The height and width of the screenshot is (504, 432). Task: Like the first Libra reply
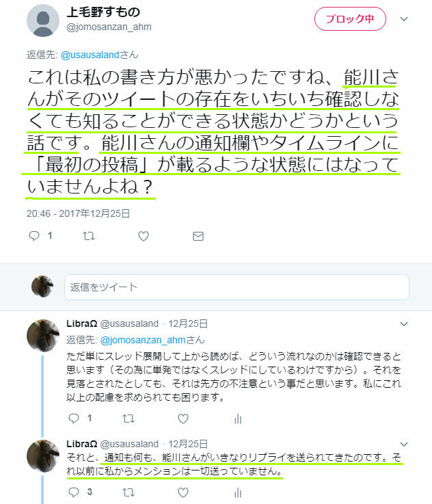(183, 419)
